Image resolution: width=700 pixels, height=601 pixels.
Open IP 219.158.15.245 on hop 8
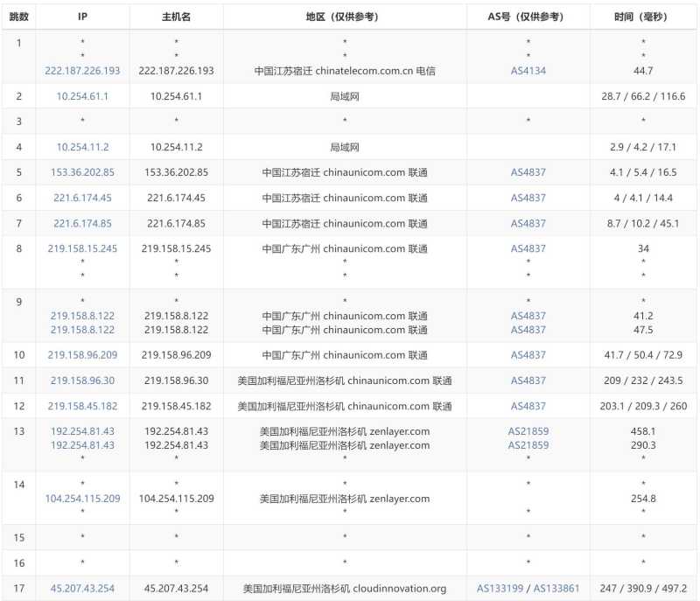(x=82, y=248)
